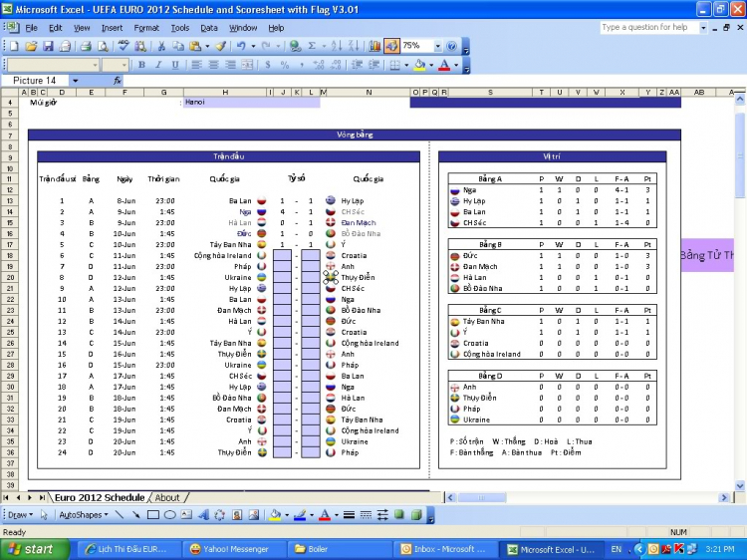747x560 pixels.
Task: Select the Line tool in the Drawing toolbar
Action: (120, 515)
